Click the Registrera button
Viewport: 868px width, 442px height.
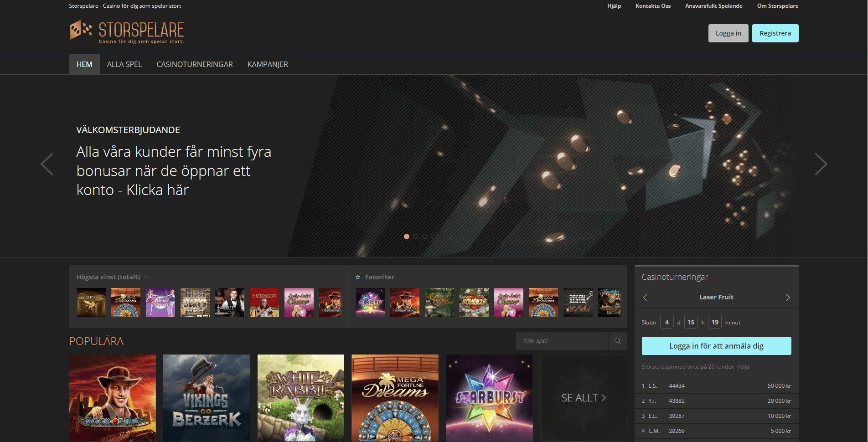pyautogui.click(x=775, y=33)
